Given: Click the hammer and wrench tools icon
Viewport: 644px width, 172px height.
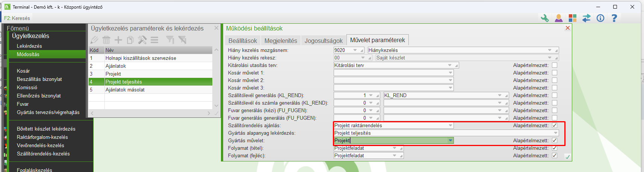Looking at the screenshot, I should [x=142, y=40].
